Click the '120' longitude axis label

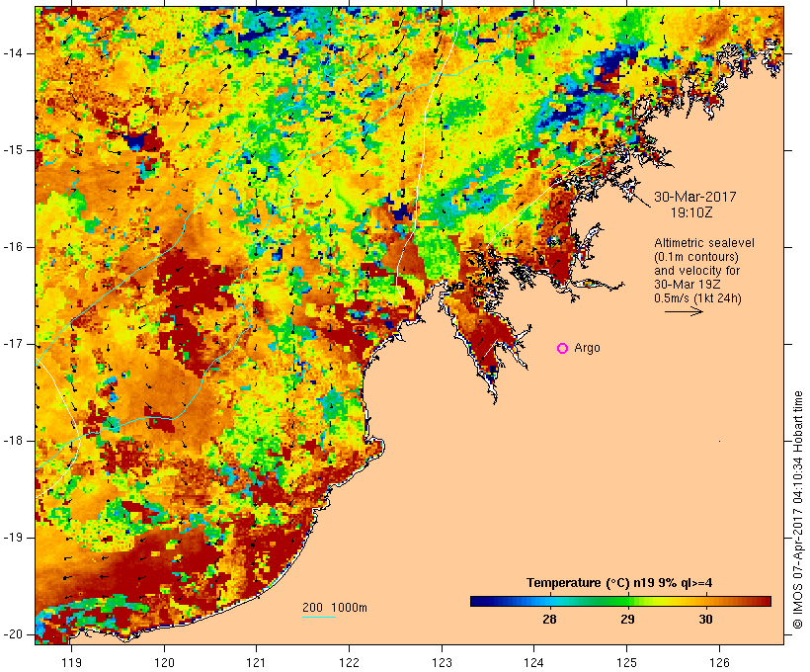(x=164, y=662)
